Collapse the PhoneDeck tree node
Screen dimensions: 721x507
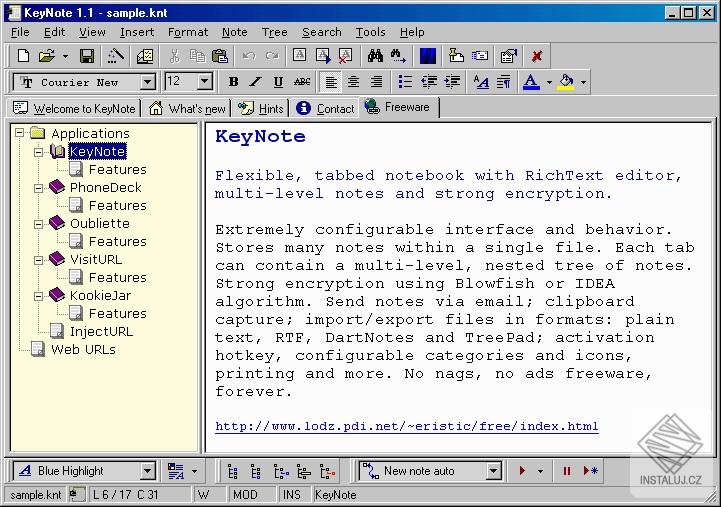pos(38,188)
